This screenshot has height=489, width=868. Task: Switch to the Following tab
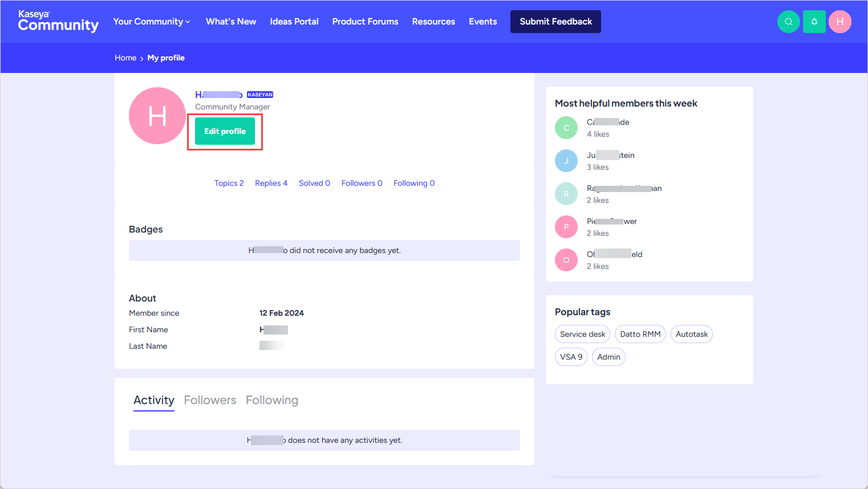coord(272,400)
